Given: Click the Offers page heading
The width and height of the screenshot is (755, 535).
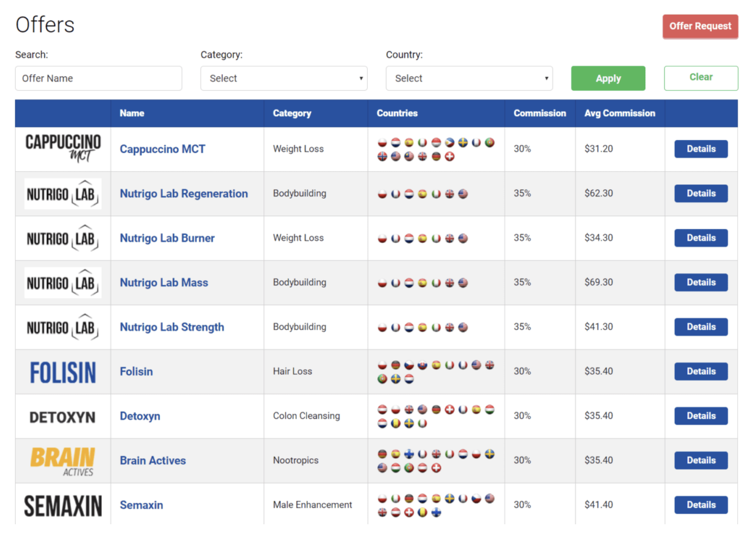Looking at the screenshot, I should (45, 25).
